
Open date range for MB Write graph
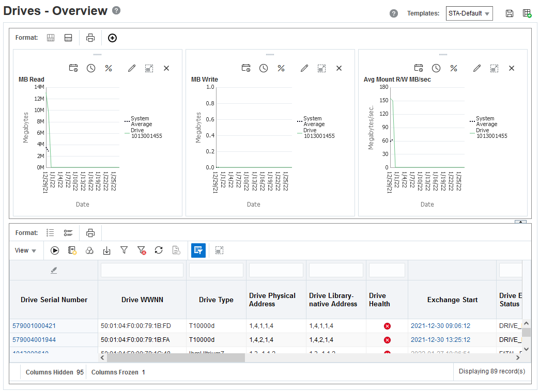tap(246, 68)
